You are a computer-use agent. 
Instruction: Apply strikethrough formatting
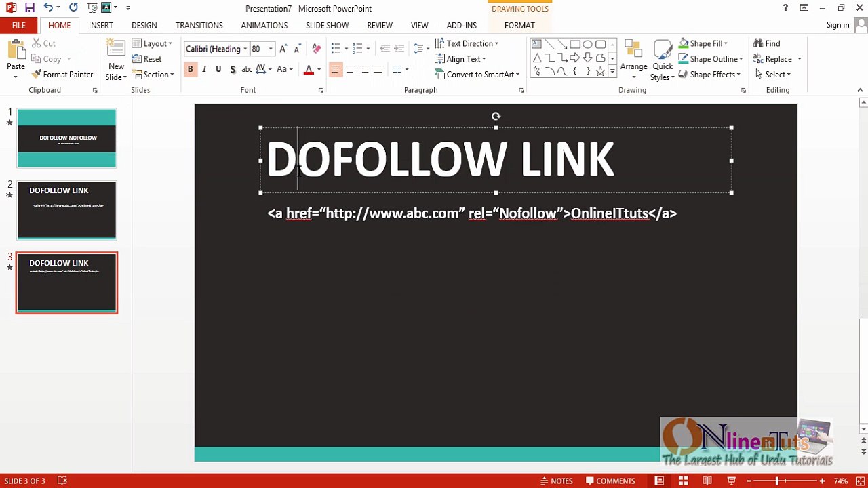click(247, 69)
